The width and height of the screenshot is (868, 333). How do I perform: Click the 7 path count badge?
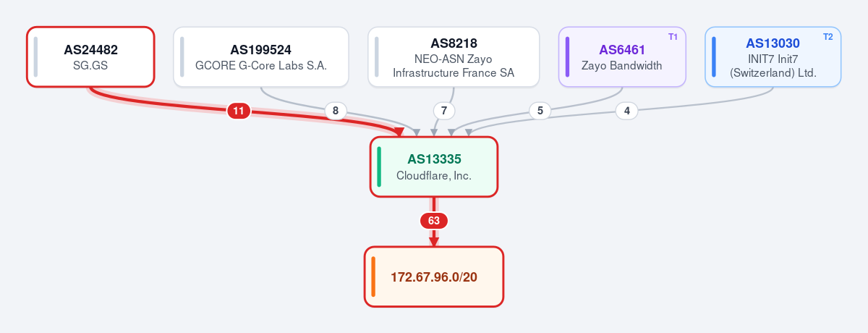[444, 111]
